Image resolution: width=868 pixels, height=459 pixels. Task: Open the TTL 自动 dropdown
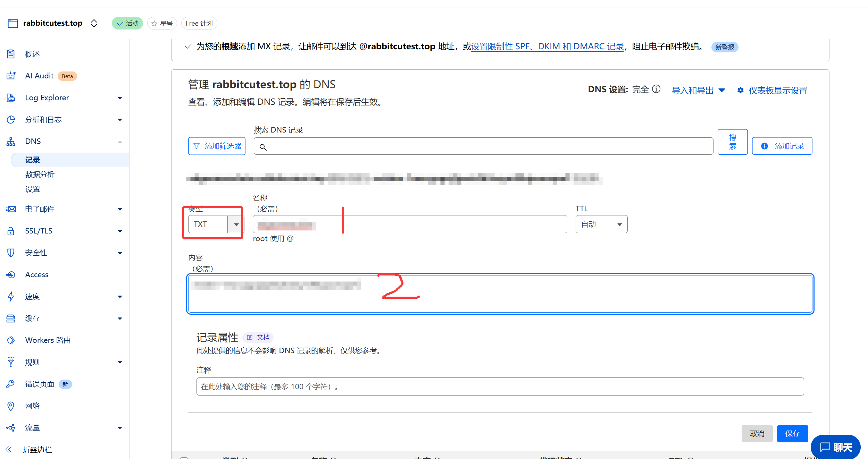(x=601, y=224)
